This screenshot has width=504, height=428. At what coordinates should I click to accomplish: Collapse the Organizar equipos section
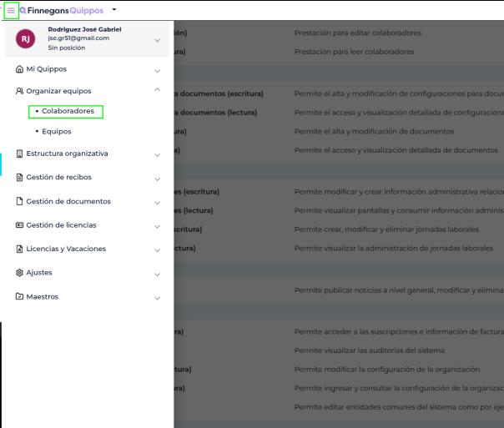point(157,90)
